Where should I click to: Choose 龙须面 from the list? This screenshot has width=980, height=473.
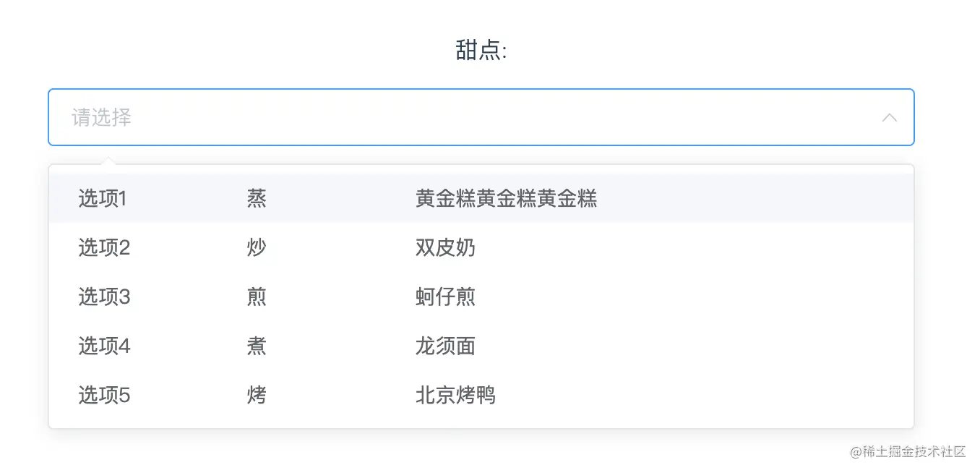pos(445,346)
